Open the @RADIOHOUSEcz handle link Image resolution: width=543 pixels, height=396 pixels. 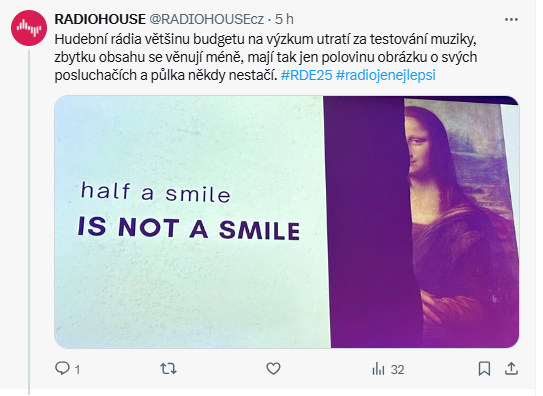[x=206, y=19]
